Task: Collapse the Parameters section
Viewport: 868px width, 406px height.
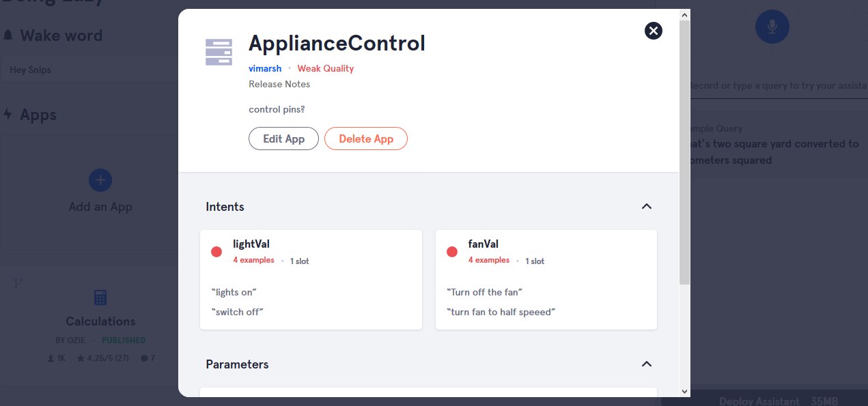Action: (647, 364)
